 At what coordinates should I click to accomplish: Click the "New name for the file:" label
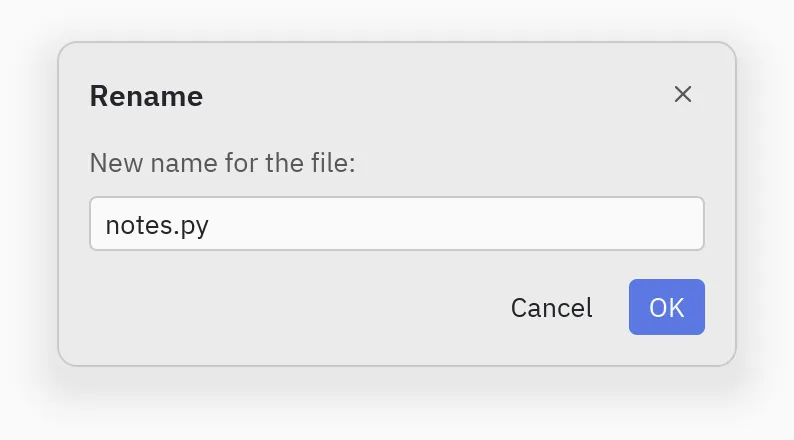click(x=223, y=163)
